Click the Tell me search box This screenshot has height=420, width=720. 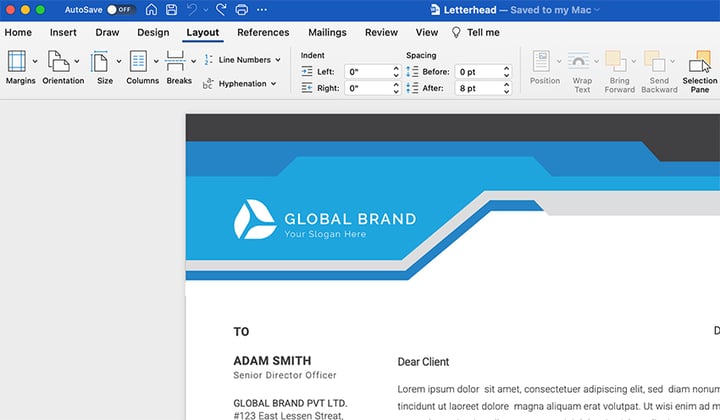483,33
